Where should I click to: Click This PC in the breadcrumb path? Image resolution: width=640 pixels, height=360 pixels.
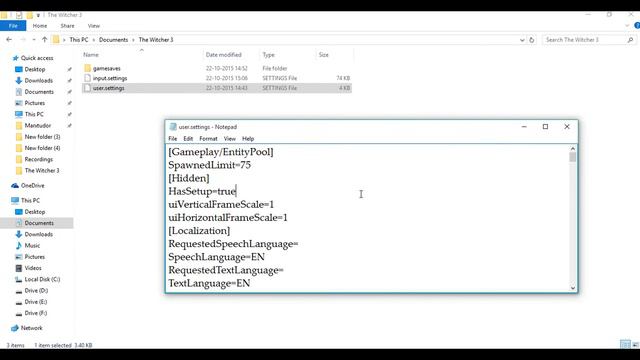pos(79,40)
